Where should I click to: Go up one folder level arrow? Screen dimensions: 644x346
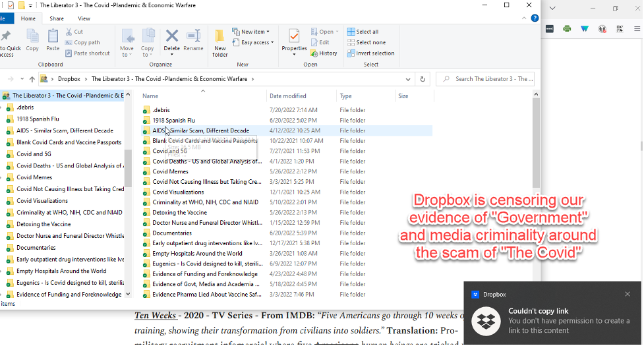[x=32, y=79]
